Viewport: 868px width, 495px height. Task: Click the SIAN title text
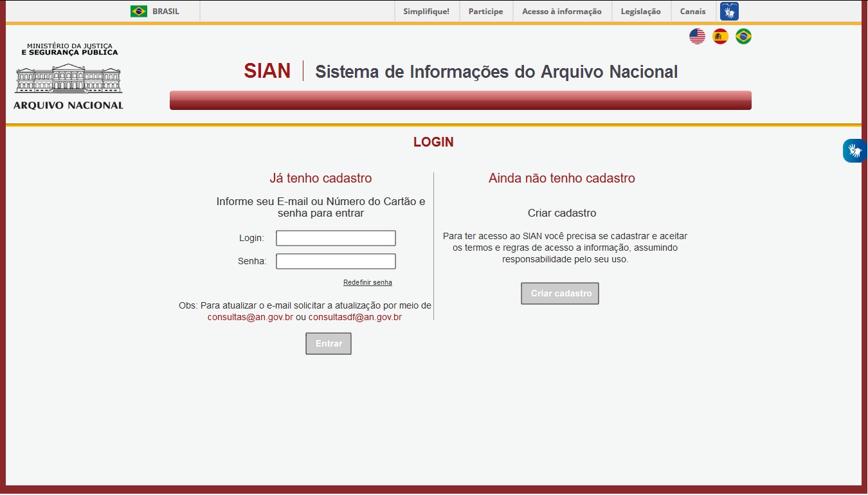tap(267, 71)
